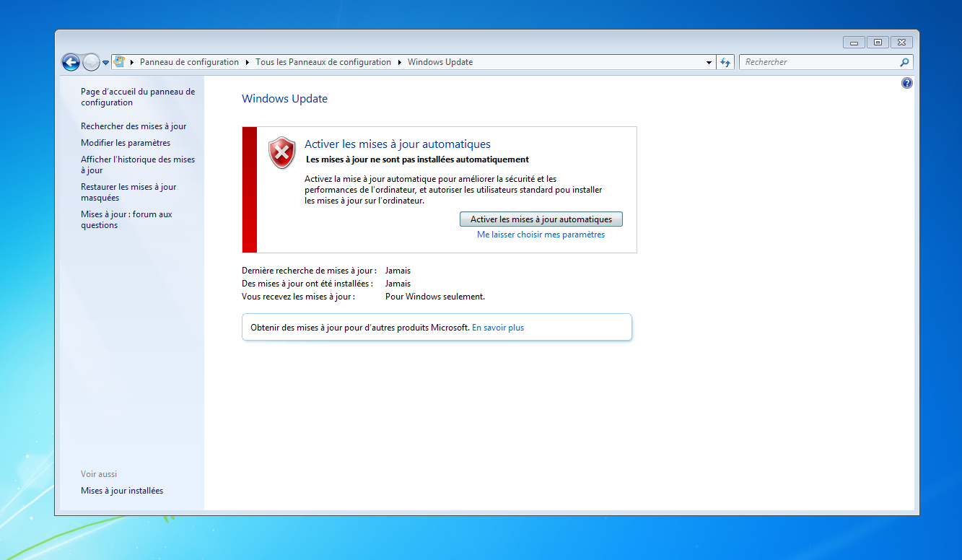The image size is (962, 560).
Task: Open Page d'accueil du panneau de configuration
Action: [x=138, y=97]
